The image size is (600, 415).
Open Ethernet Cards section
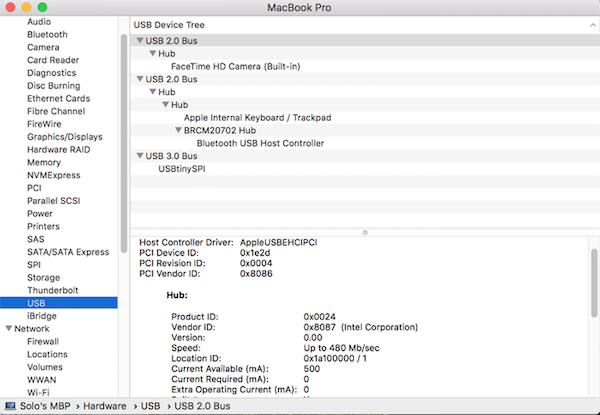click(59, 98)
